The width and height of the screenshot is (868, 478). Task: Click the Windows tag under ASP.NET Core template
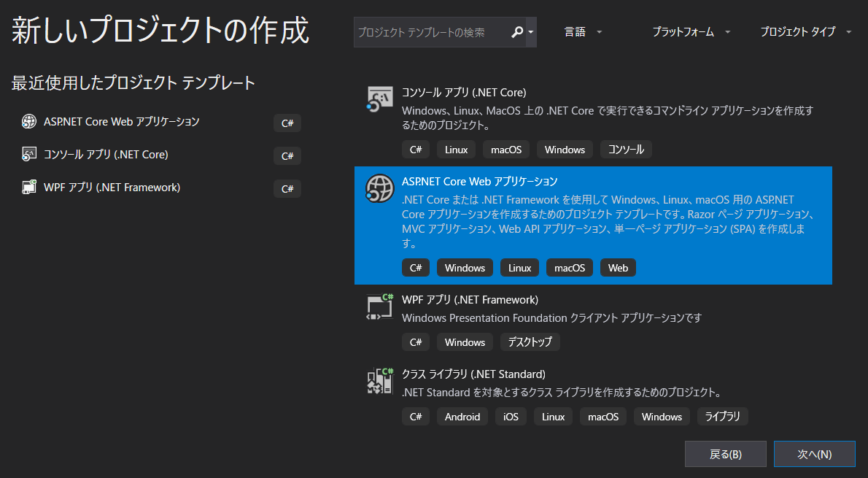tap(465, 268)
